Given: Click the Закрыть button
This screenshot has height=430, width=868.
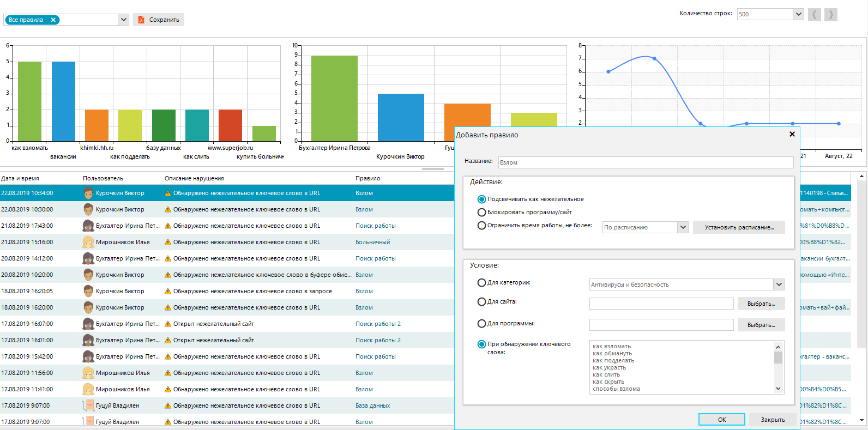Looking at the screenshot, I should click(773, 420).
